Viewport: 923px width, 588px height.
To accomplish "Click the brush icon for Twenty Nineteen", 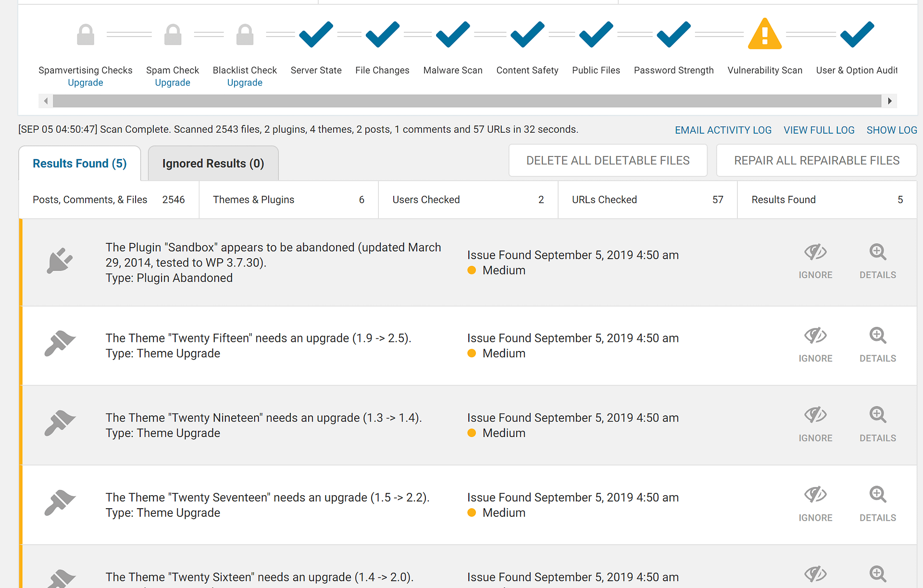I will pos(60,423).
